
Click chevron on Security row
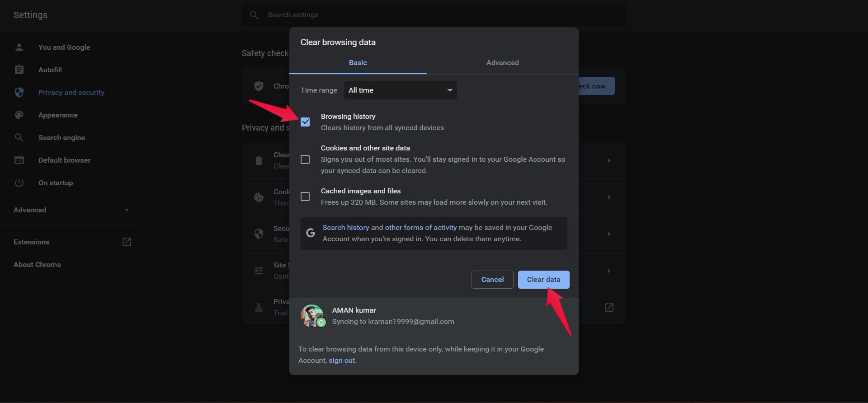click(609, 234)
